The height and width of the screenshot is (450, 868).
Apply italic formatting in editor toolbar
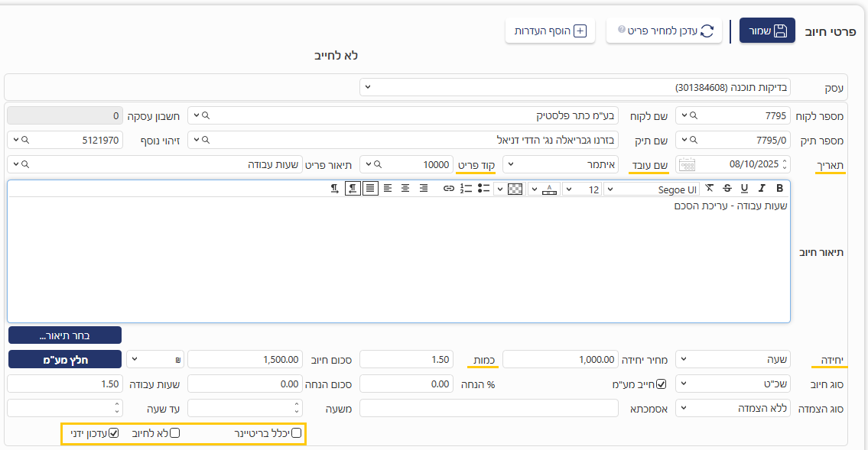pos(762,189)
